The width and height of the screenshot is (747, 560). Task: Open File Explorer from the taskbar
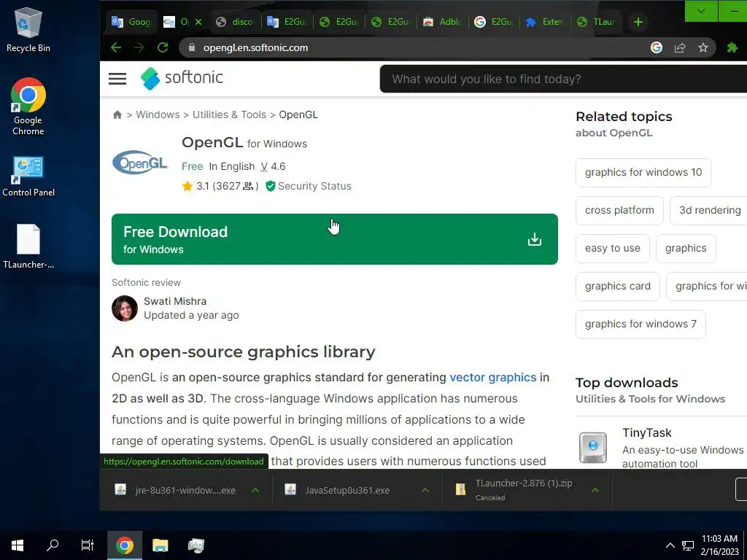(160, 545)
